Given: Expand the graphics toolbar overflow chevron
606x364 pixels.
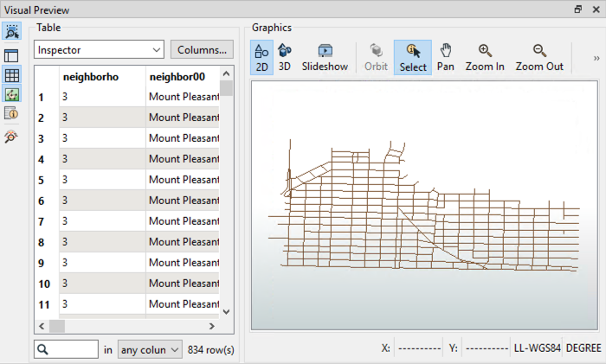Looking at the screenshot, I should [596, 58].
